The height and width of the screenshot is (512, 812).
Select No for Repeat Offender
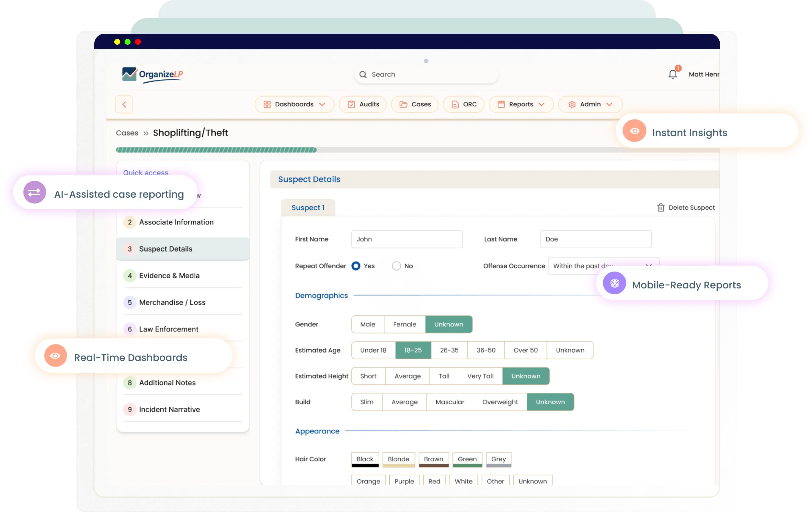click(396, 266)
